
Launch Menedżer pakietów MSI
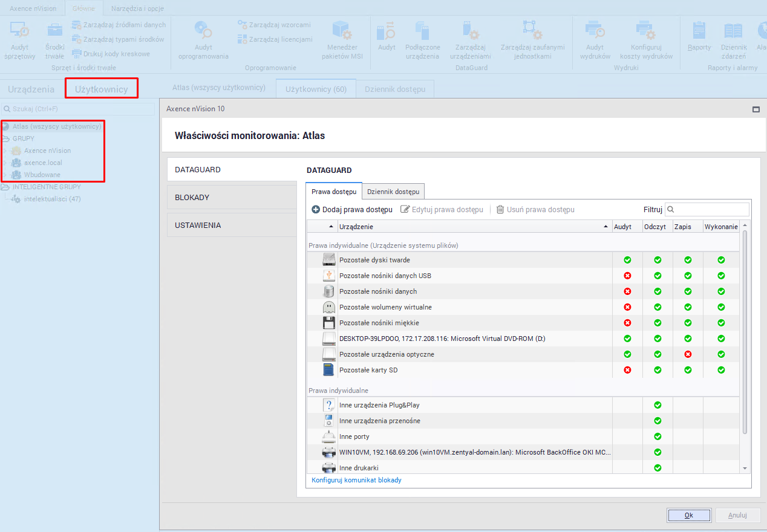pyautogui.click(x=343, y=30)
